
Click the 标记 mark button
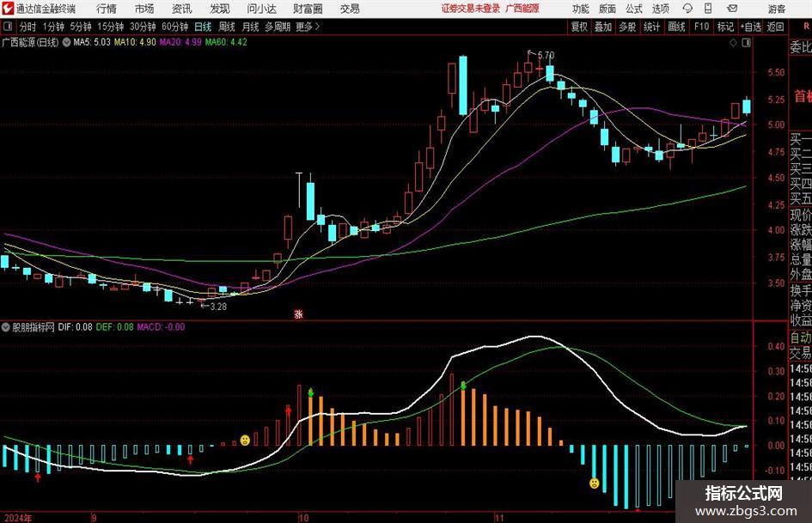pyautogui.click(x=725, y=27)
